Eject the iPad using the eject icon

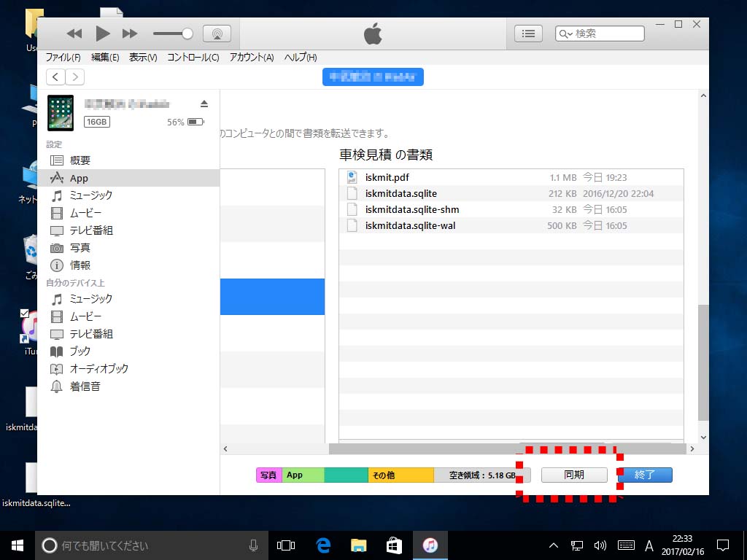[204, 104]
